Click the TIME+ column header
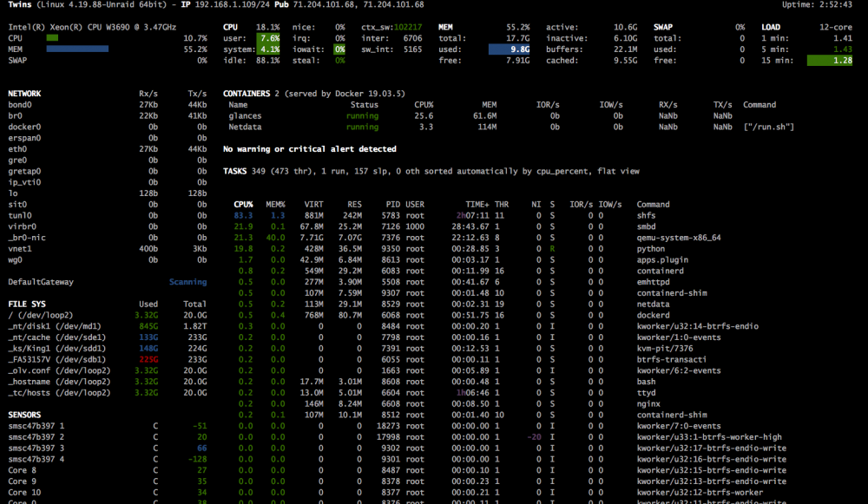The width and height of the screenshot is (868, 504). pyautogui.click(x=477, y=204)
